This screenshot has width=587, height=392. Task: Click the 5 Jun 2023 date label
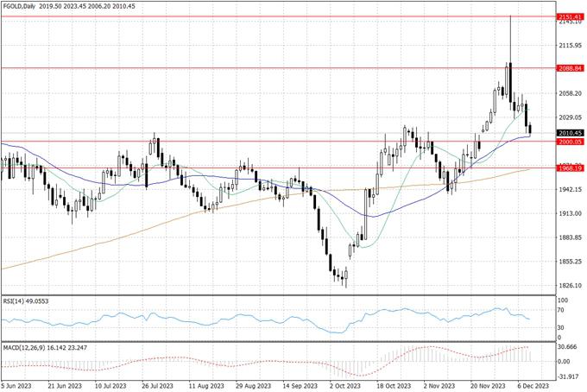(19, 386)
